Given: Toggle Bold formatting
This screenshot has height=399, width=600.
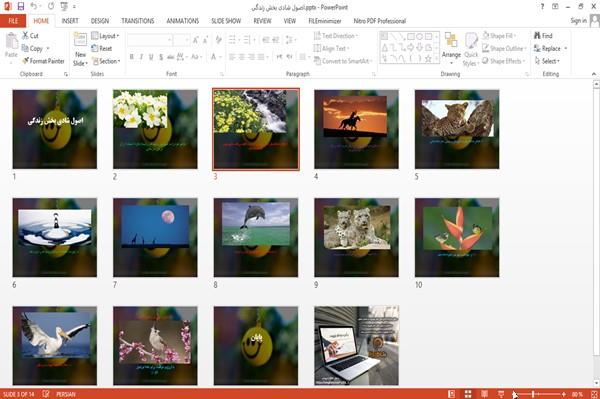Looking at the screenshot, I should pos(132,57).
